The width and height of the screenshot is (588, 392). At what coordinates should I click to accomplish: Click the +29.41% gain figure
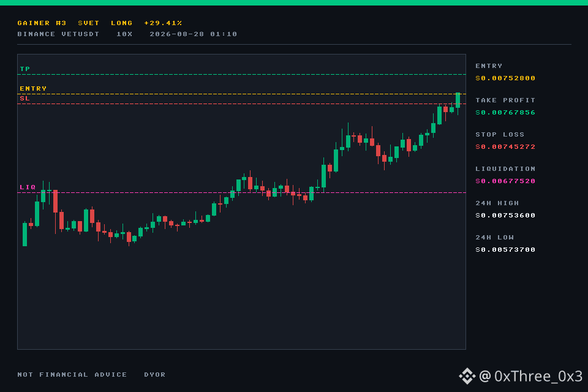pos(163,23)
